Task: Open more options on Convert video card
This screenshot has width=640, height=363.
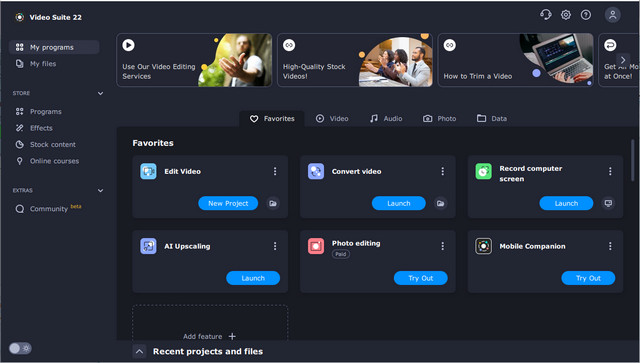Action: pyautogui.click(x=442, y=171)
